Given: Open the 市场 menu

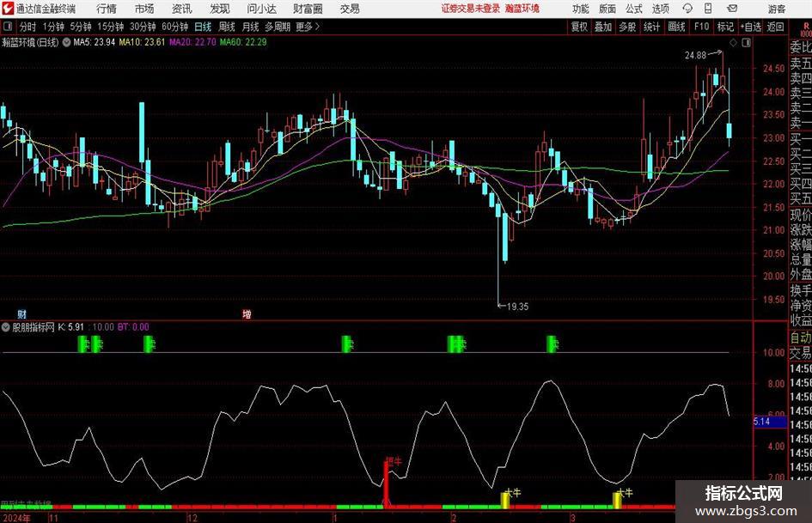Looking at the screenshot, I should (x=144, y=9).
